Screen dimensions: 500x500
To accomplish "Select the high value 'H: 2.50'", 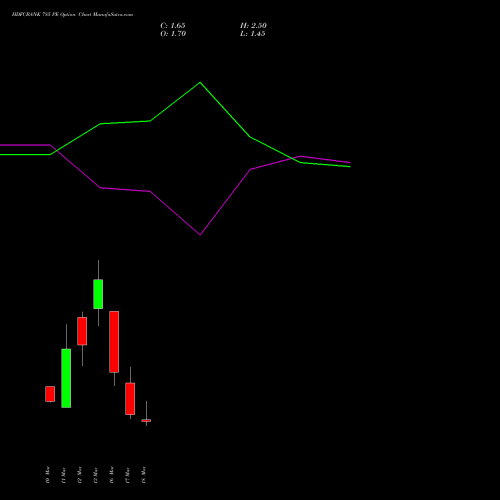I will coord(253,26).
